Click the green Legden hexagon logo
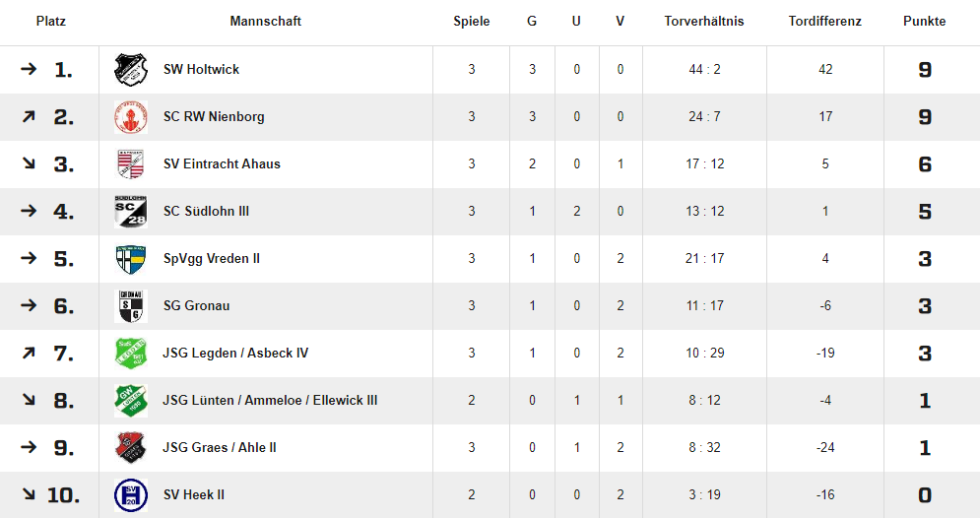This screenshot has height=518, width=980. click(x=131, y=353)
